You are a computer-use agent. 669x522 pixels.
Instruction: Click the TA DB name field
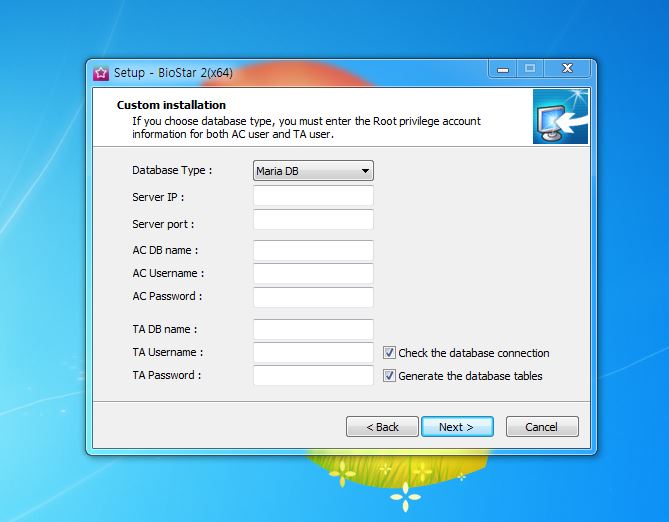click(x=313, y=330)
